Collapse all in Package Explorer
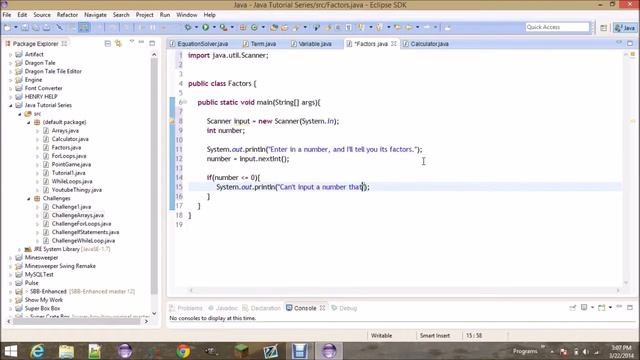Viewport: 640px width, 360px height. 108,43
